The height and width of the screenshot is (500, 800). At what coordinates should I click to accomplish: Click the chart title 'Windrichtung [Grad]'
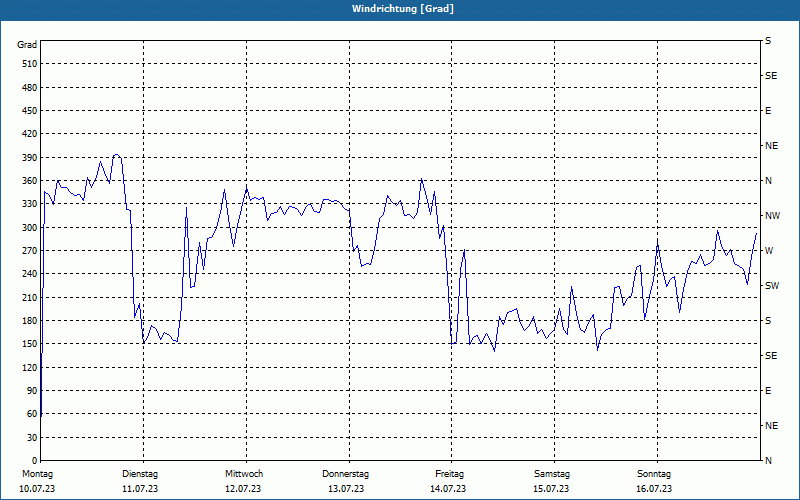click(x=403, y=9)
